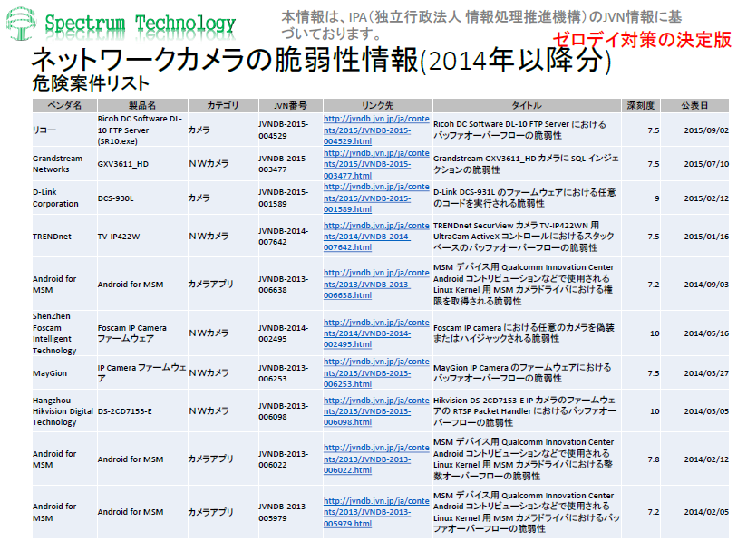This screenshot has height=560, width=747.
Task: Select the 2014/03/05 publication date
Action: click(x=706, y=411)
